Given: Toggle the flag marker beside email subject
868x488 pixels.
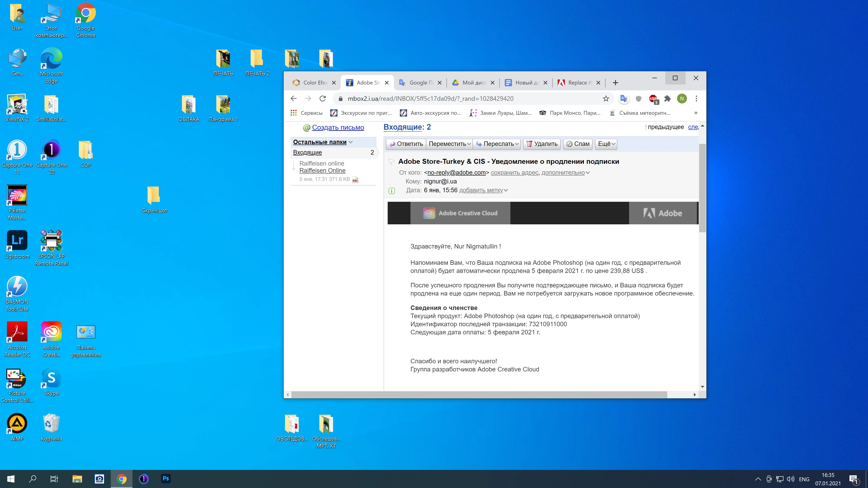Looking at the screenshot, I should click(392, 162).
